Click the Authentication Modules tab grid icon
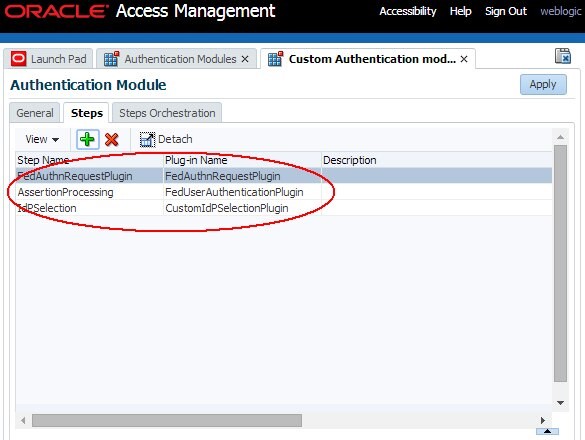Viewport: 585px width, 440px height. click(x=111, y=59)
